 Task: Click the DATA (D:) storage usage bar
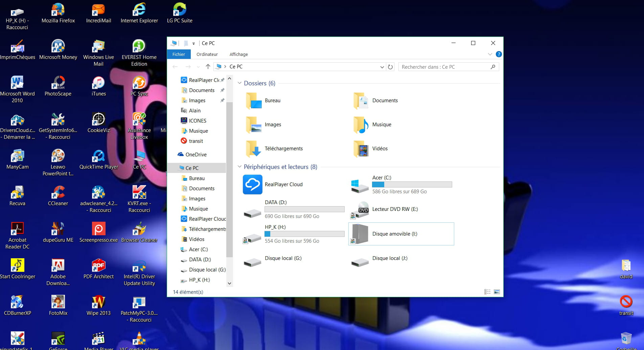click(x=304, y=209)
